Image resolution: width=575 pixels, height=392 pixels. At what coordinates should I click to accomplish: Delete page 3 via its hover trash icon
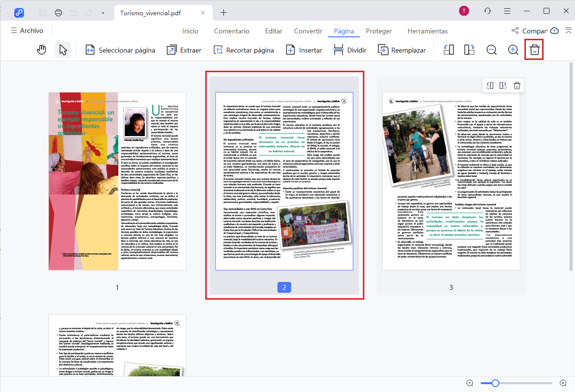pos(517,85)
